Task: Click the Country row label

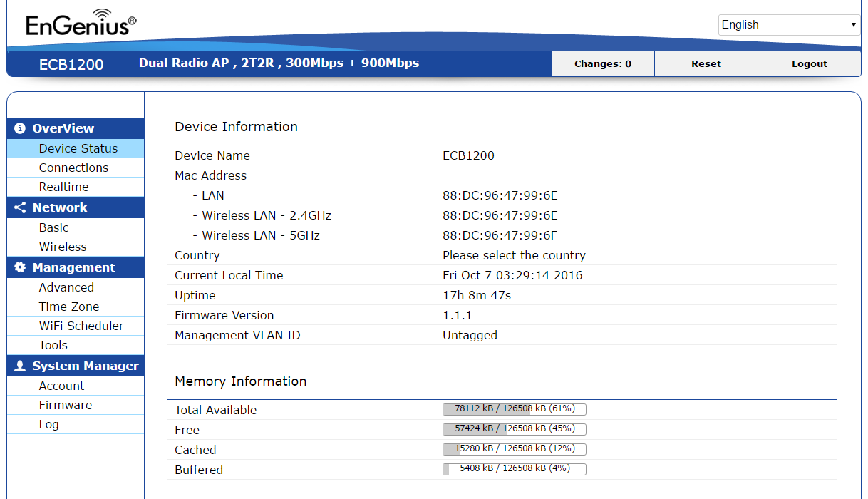Action: (197, 255)
